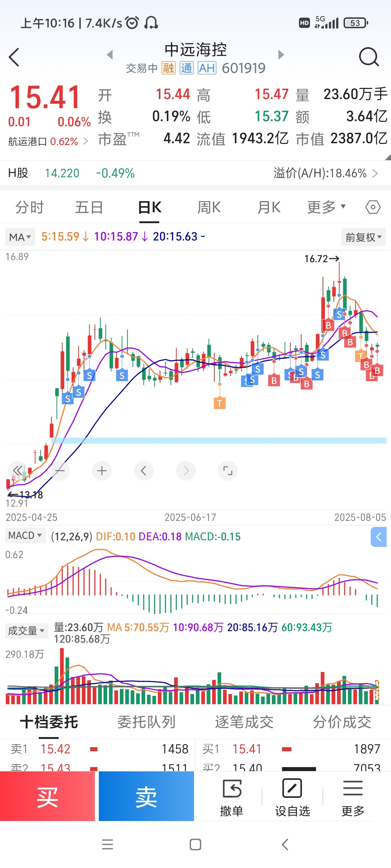Open the 分价成交 price distribution tab
Image resolution: width=391 pixels, height=868 pixels.
[x=342, y=722]
